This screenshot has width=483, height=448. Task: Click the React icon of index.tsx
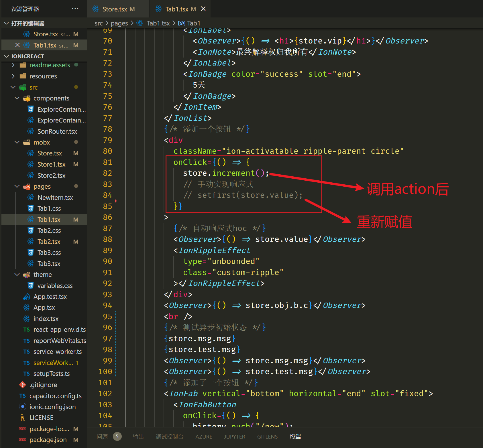click(27, 319)
